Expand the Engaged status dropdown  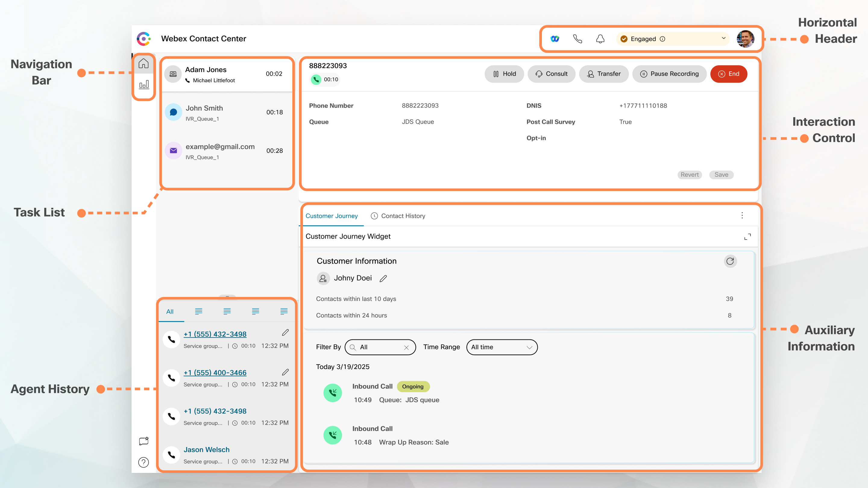pyautogui.click(x=723, y=38)
